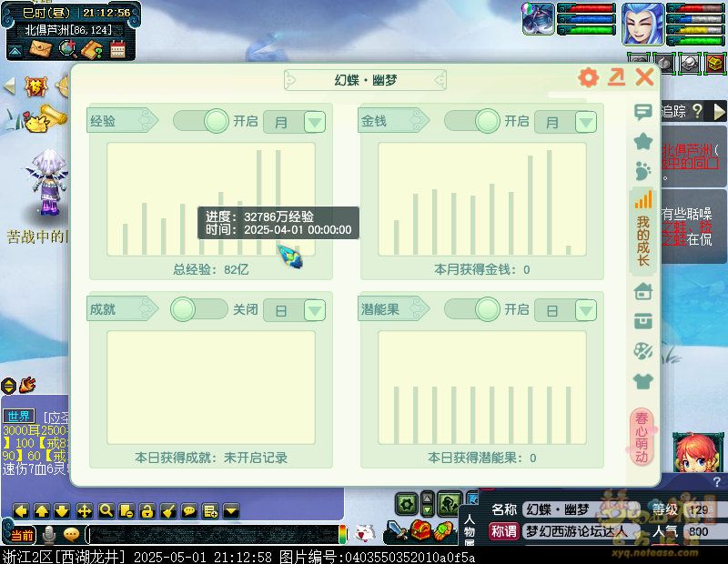The height and width of the screenshot is (564, 728).
Task: Click the green gear system button
Action: pos(407,504)
